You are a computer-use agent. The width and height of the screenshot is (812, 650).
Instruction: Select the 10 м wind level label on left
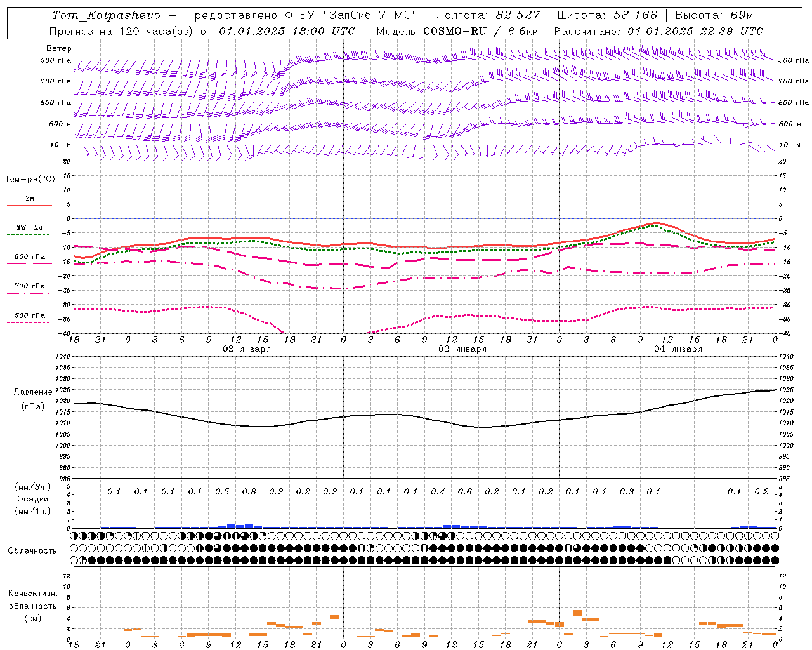point(61,145)
